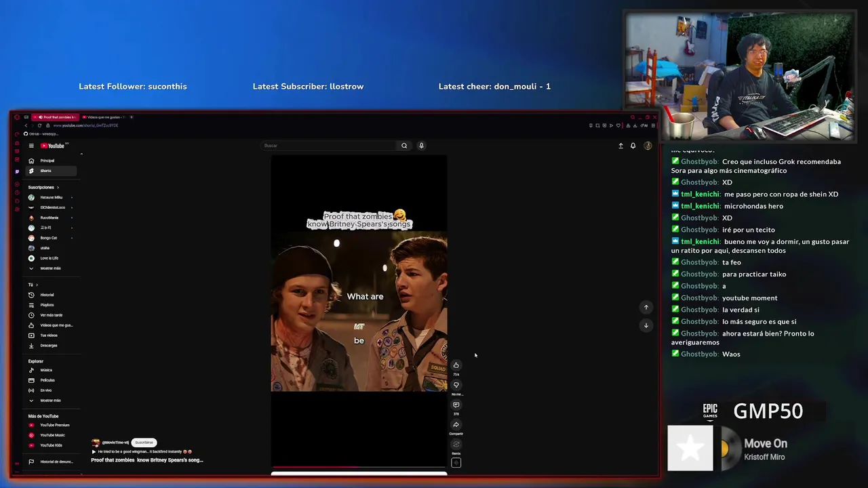Click 'Move On' song title overlay
Screen dimensions: 868x488
pos(766,443)
